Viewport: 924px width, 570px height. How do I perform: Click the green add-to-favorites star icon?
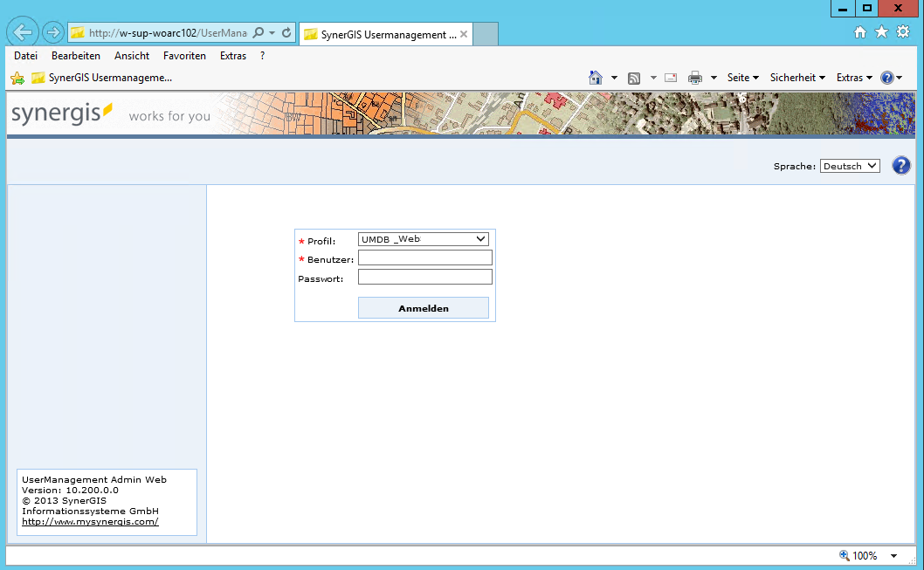pos(17,77)
